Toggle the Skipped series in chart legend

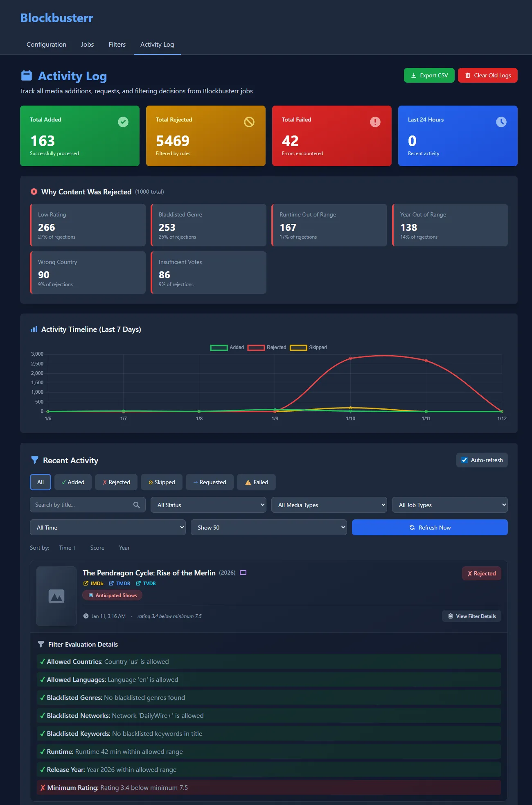[x=308, y=347]
